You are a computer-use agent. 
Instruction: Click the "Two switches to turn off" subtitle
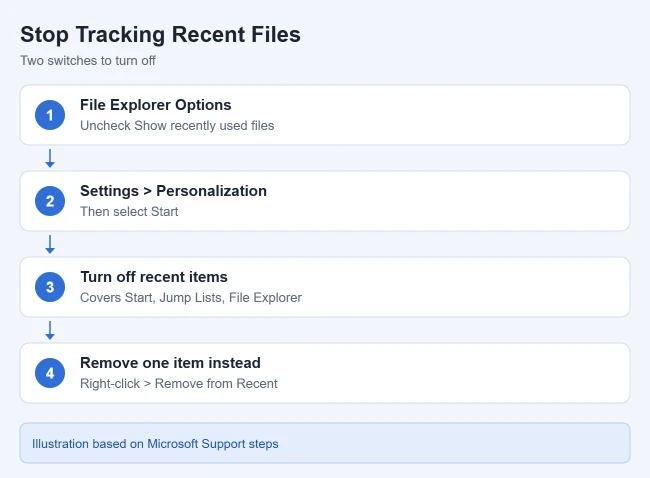point(88,61)
